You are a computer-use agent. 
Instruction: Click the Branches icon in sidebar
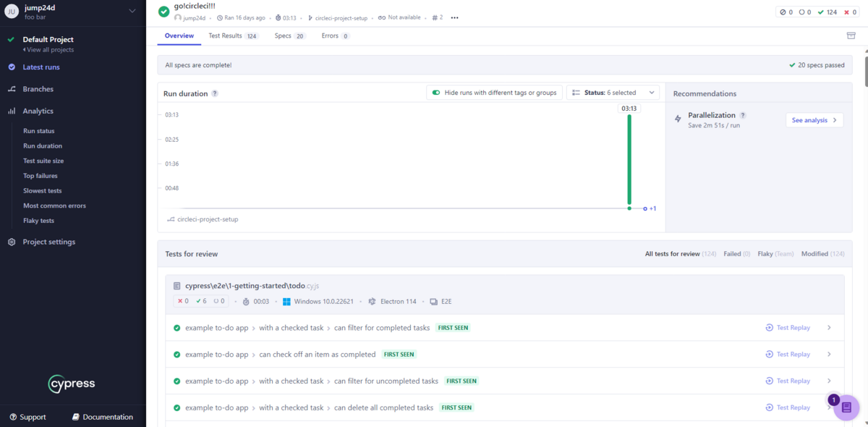click(12, 89)
